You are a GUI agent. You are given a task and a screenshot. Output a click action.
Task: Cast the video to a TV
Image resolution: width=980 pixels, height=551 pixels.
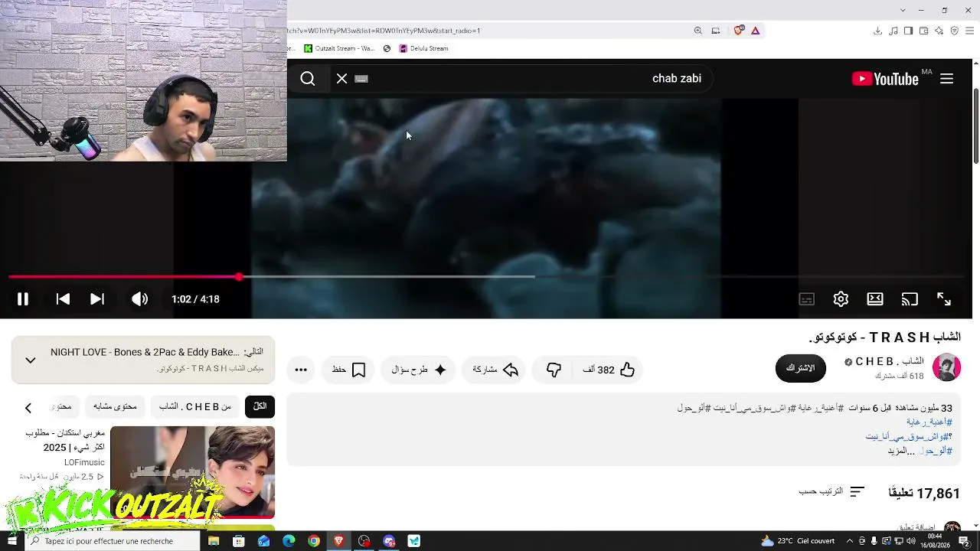point(910,299)
